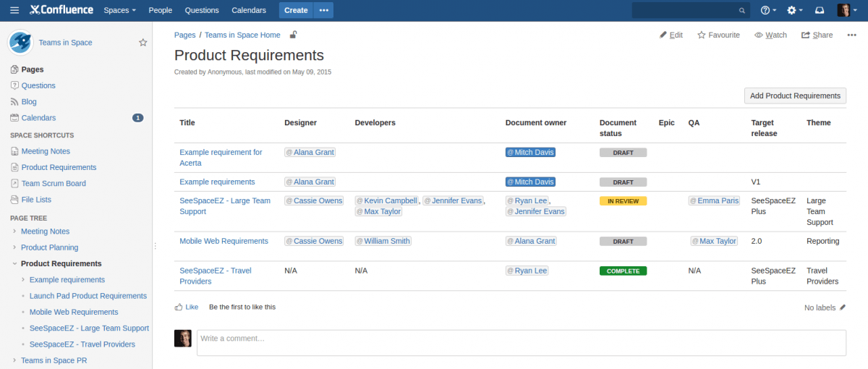Open the hamburger app switcher menu
868x369 pixels.
pos(14,10)
